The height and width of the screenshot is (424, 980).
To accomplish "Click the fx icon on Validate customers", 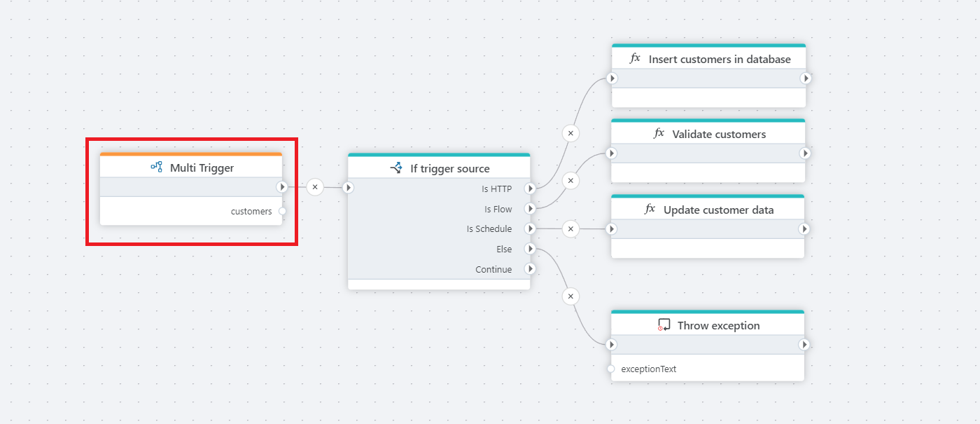I will 659,134.
